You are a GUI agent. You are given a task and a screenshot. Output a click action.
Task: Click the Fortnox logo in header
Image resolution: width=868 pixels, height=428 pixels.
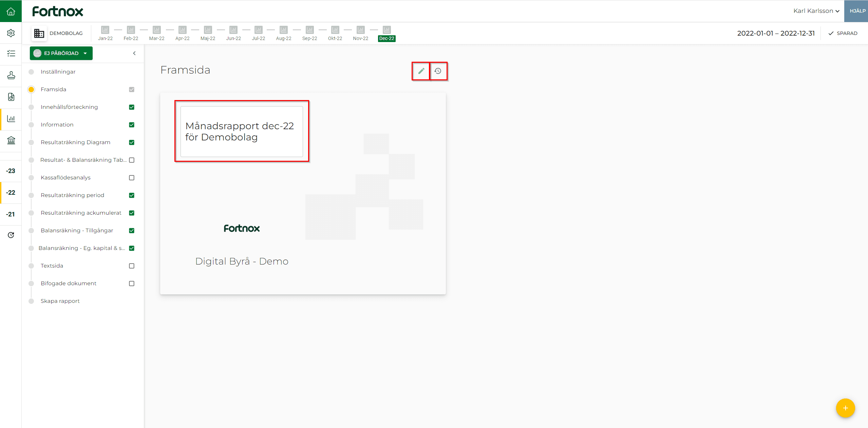click(x=58, y=12)
